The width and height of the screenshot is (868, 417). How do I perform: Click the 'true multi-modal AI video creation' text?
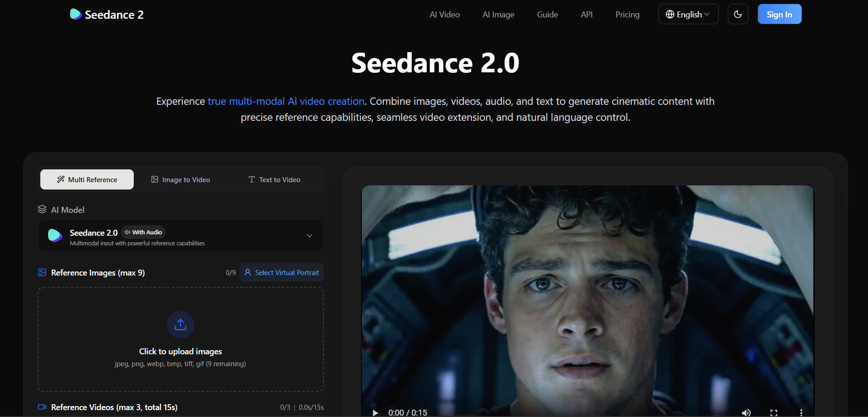pos(286,101)
